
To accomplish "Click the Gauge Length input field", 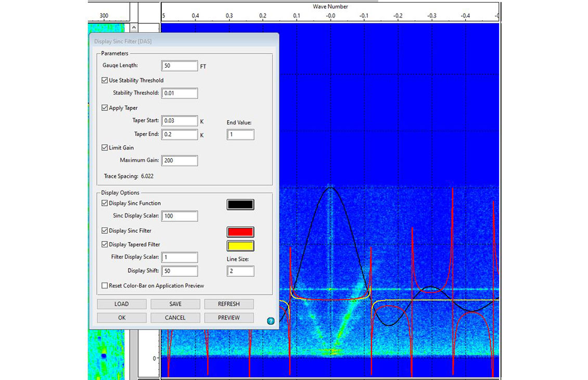I will pyautogui.click(x=180, y=66).
